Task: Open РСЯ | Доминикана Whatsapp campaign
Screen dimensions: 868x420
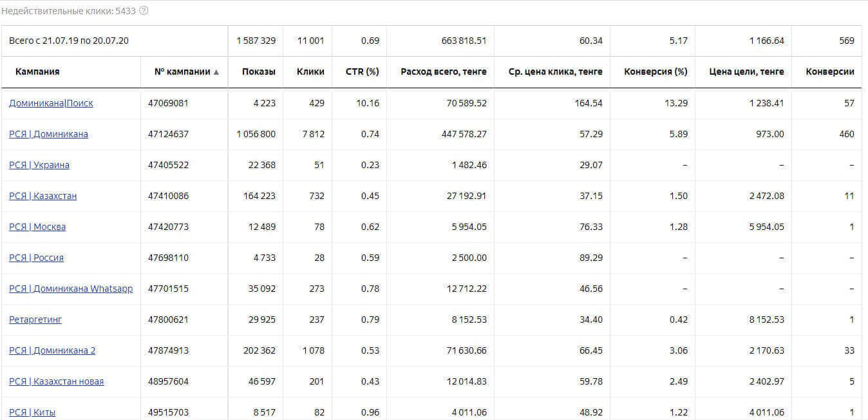Action: [x=71, y=289]
